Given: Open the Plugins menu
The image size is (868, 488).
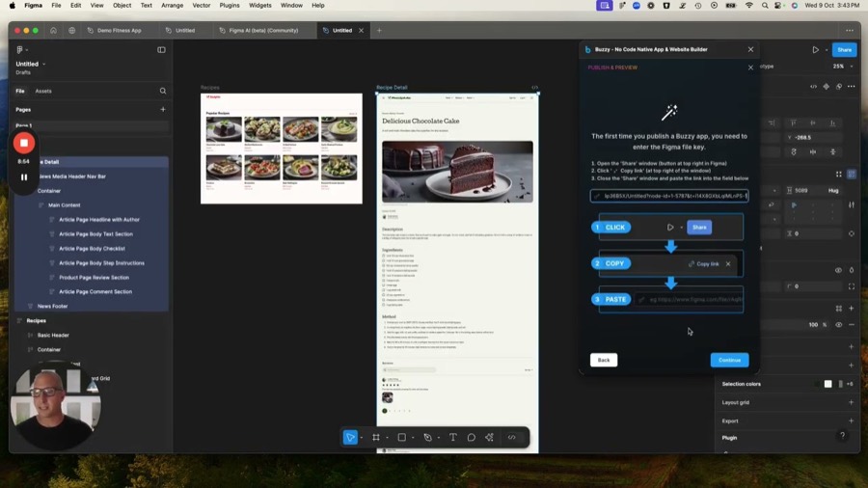Looking at the screenshot, I should (230, 6).
